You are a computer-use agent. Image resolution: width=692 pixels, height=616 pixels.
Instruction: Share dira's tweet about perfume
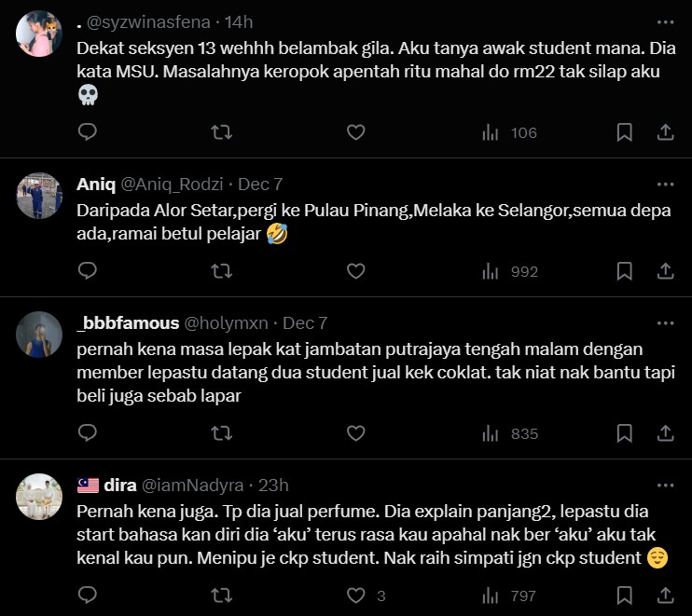[x=666, y=595]
